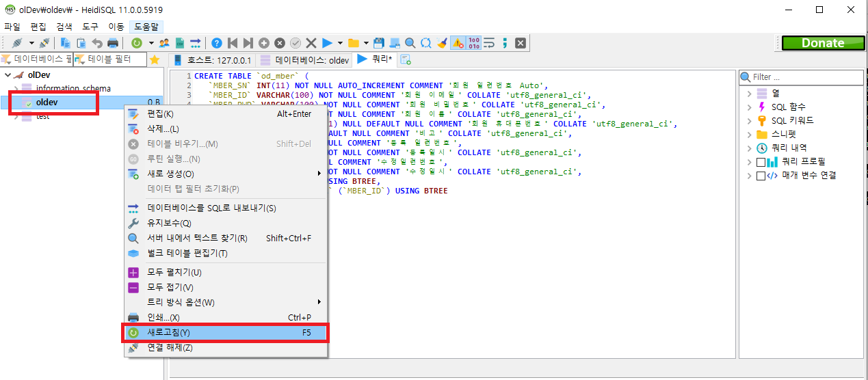Select 데이터베이스를 SQL로 내보내기(S)

[x=226, y=208]
